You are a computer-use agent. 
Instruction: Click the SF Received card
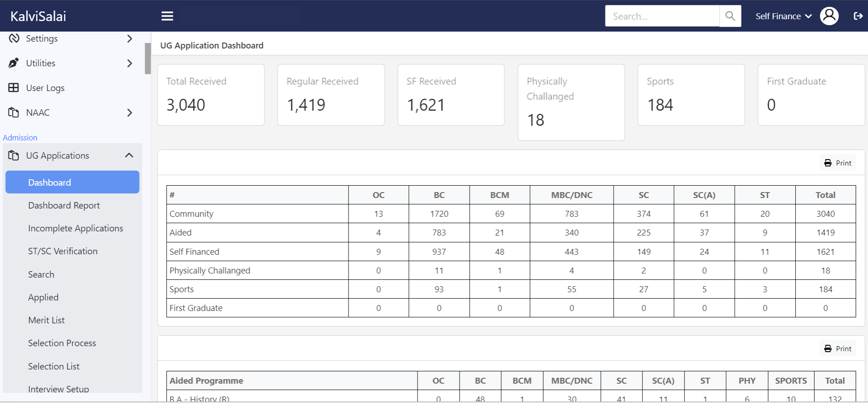pyautogui.click(x=451, y=95)
